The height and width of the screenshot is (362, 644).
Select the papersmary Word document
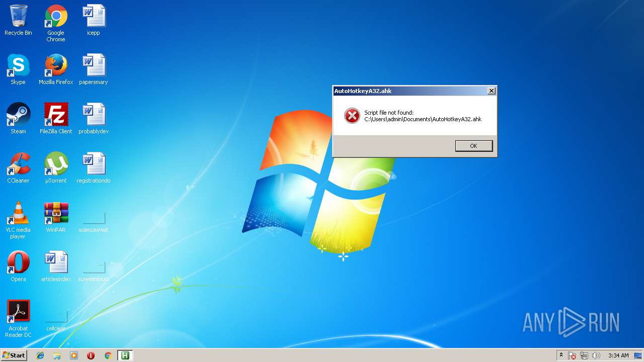(94, 69)
